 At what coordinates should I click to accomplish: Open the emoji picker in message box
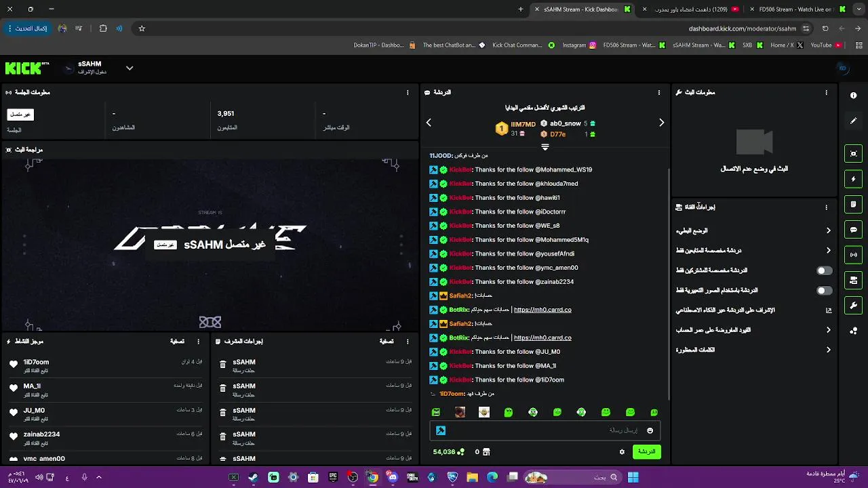[650, 430]
